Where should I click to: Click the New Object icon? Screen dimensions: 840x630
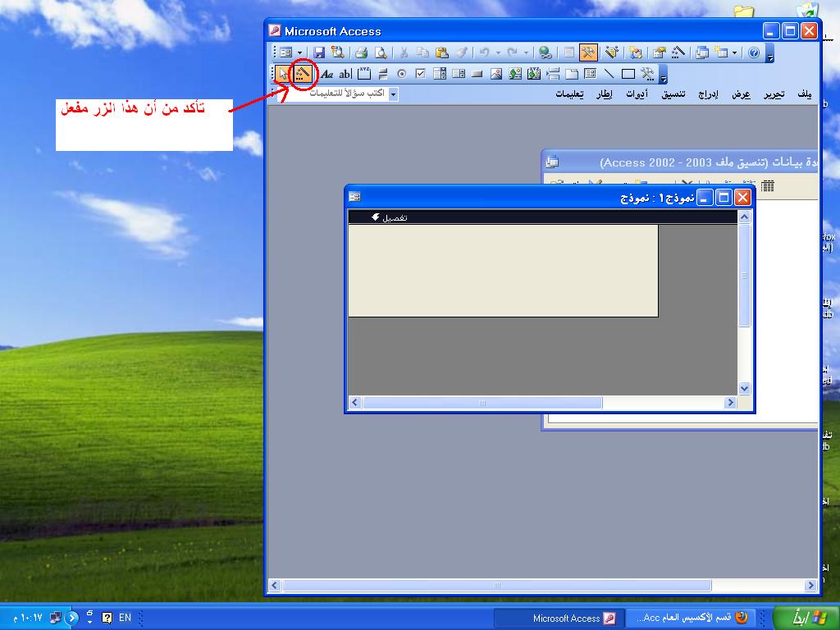721,52
